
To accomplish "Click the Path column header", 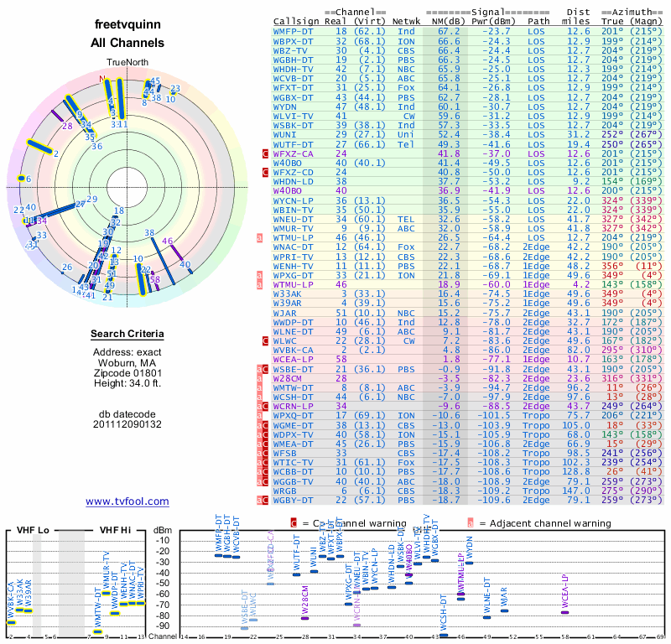I will click(538, 22).
